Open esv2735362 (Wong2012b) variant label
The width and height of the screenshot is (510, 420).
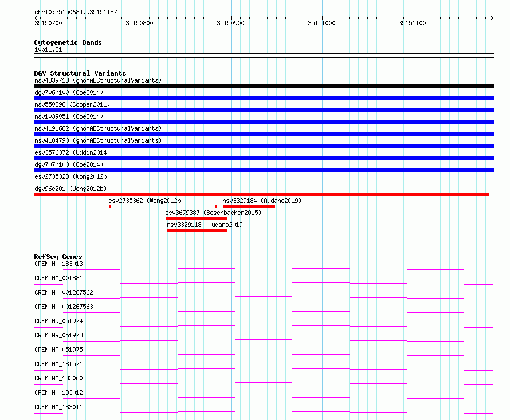pyautogui.click(x=146, y=201)
